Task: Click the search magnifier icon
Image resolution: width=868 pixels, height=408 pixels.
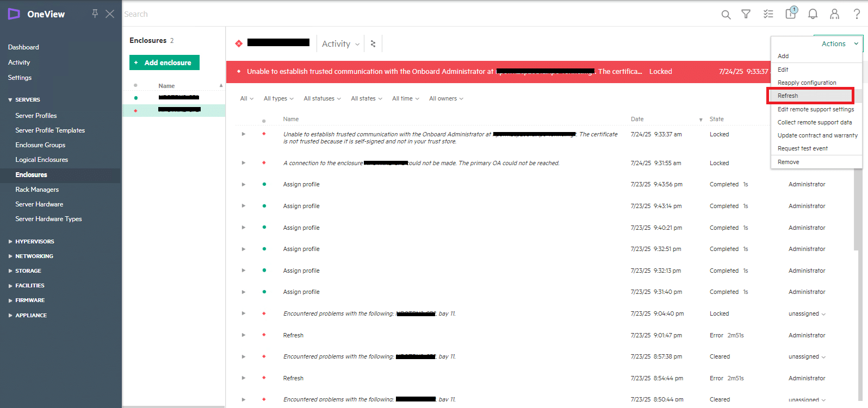Action: point(726,15)
